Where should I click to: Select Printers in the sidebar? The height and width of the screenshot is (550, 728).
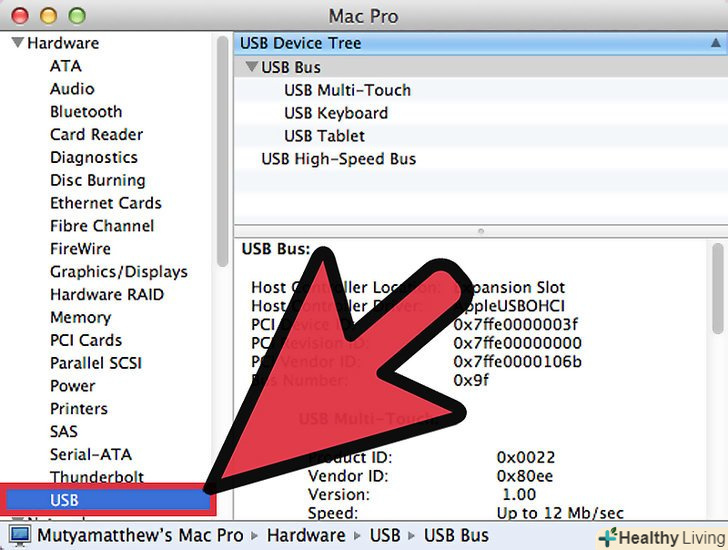click(78, 408)
